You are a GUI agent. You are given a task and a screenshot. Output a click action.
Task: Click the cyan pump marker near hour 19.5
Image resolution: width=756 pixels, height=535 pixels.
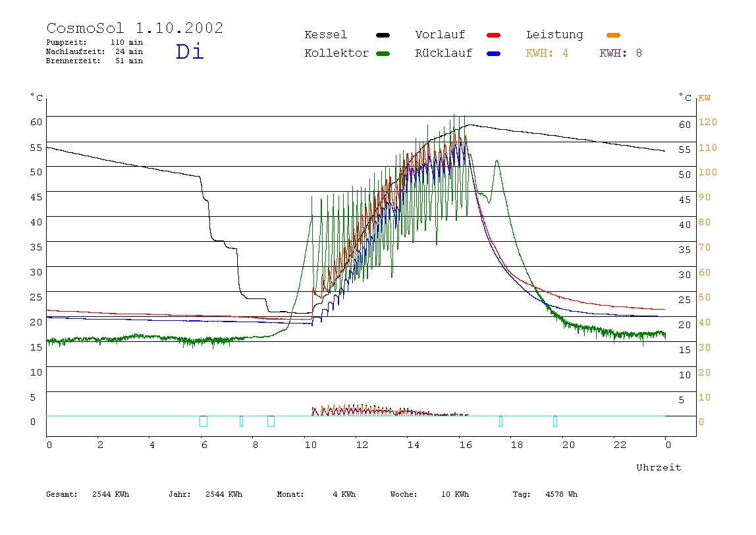tap(555, 421)
